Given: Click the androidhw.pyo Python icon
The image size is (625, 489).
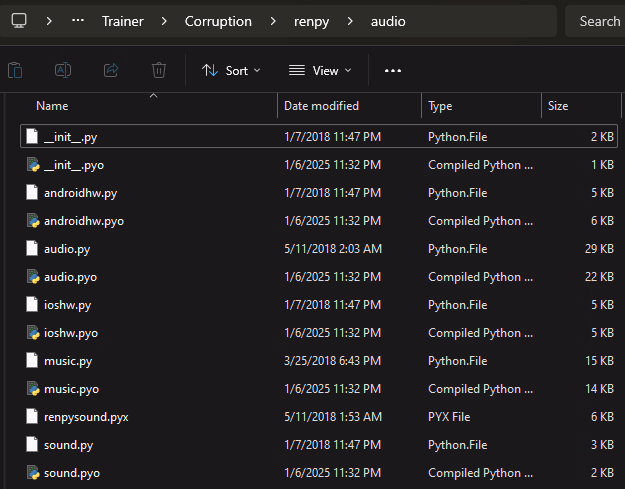Looking at the screenshot, I should pos(33,220).
